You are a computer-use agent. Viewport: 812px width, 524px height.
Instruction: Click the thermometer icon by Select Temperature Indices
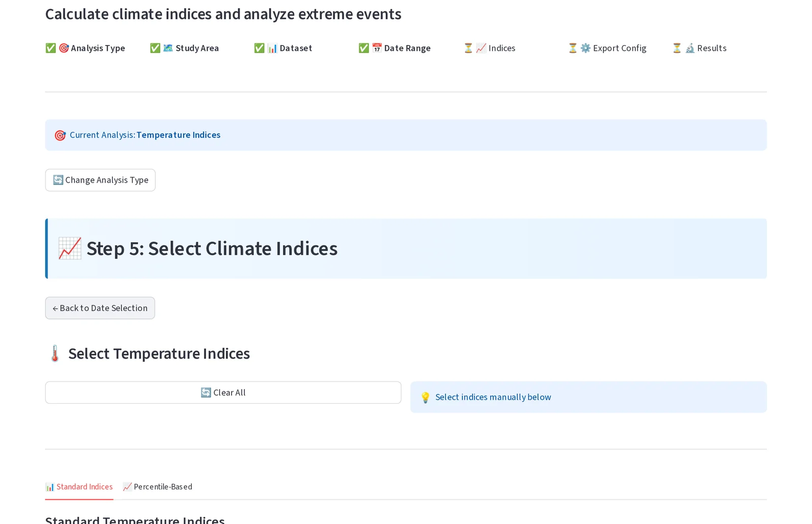(55, 354)
